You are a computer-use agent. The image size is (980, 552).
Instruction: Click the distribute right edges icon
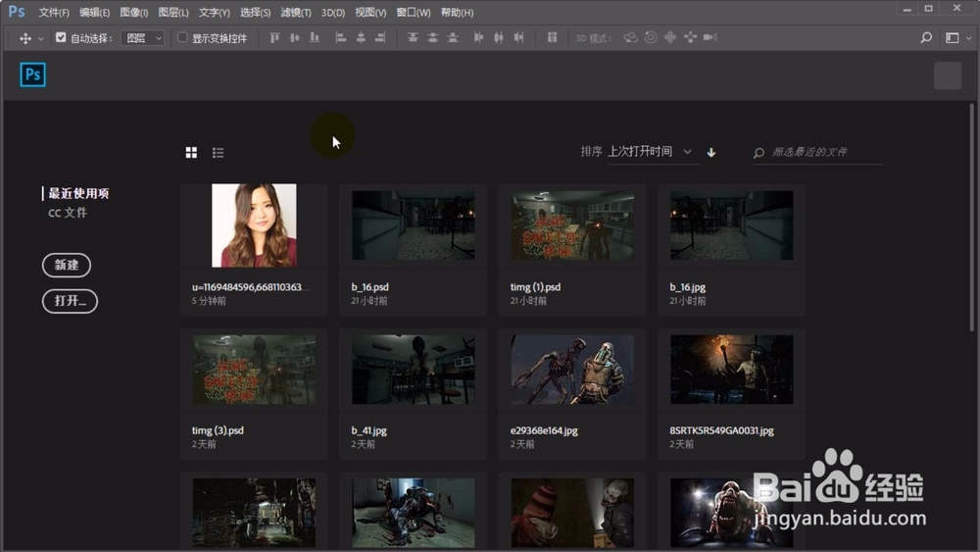[x=518, y=37]
